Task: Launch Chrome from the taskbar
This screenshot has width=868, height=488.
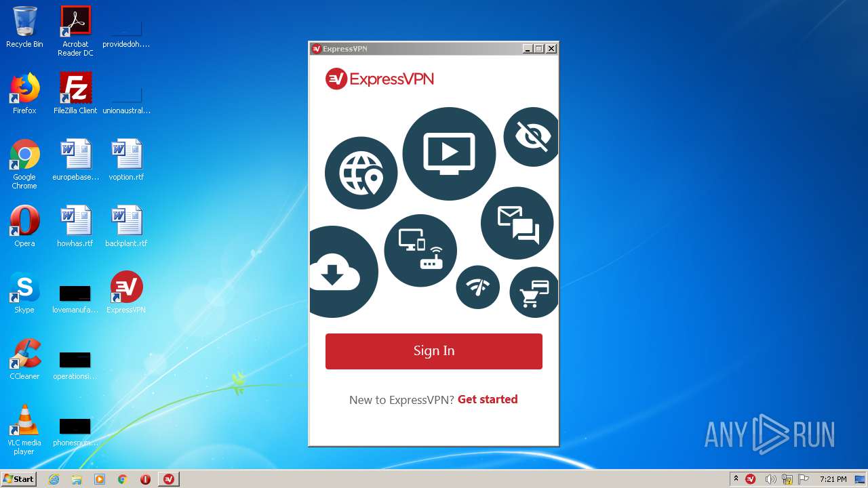Action: pos(123,479)
